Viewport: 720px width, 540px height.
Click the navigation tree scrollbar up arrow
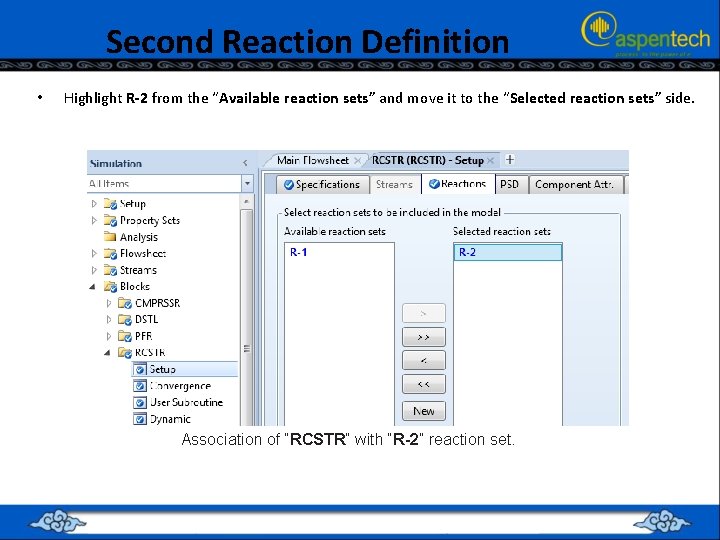(247, 202)
